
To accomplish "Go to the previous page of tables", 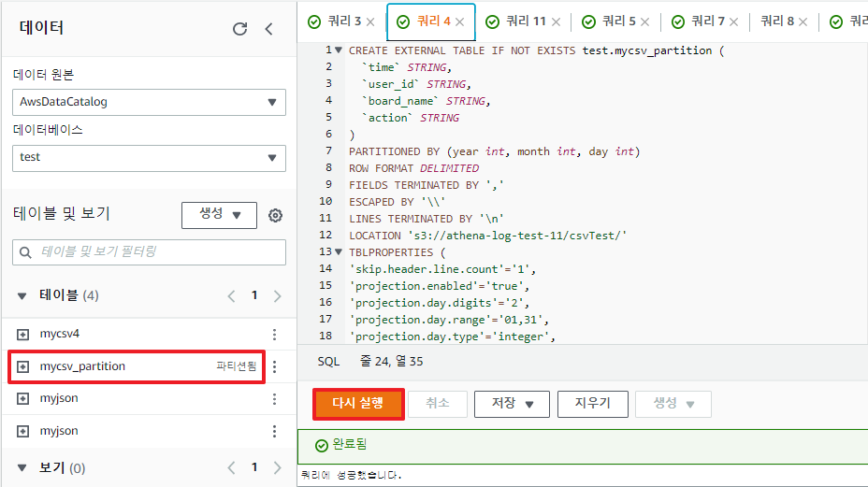I will [231, 296].
